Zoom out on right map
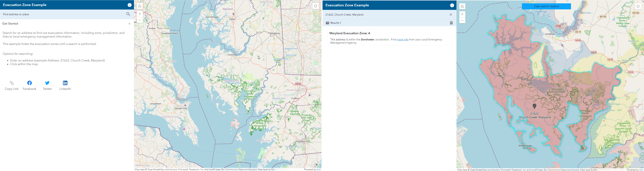This screenshot has width=644, height=171. (462, 20)
